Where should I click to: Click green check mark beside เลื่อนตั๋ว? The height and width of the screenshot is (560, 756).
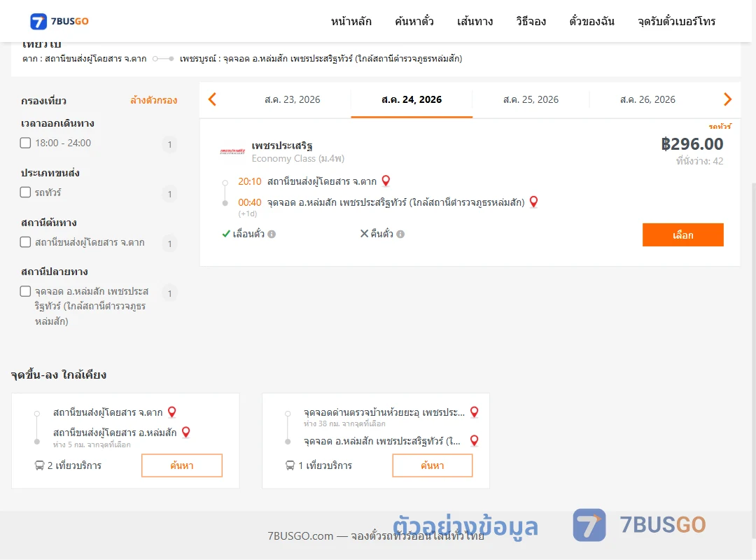[225, 234]
